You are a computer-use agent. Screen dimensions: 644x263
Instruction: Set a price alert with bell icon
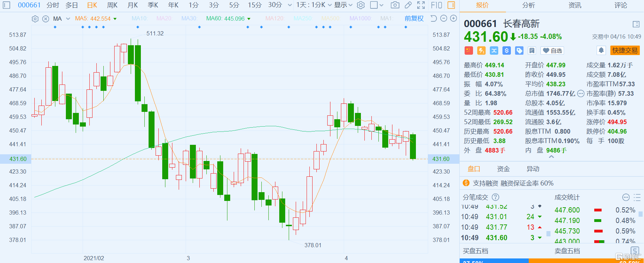[601, 50]
